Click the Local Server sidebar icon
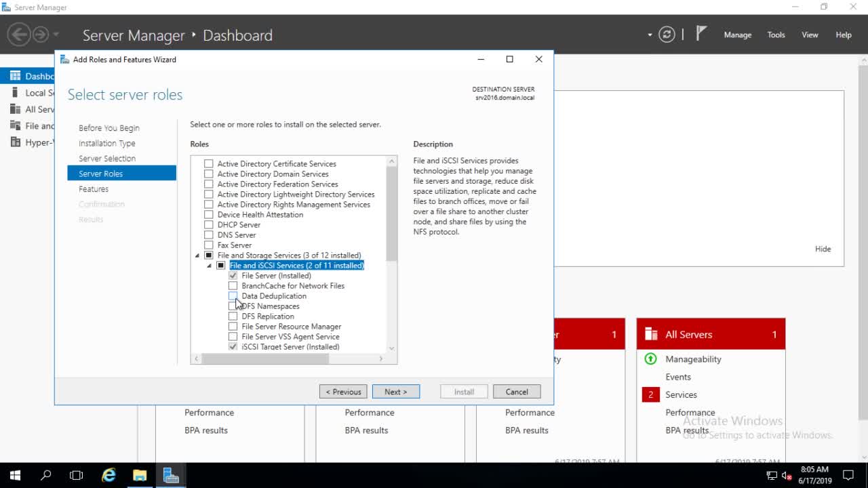The height and width of the screenshot is (488, 868). point(15,93)
